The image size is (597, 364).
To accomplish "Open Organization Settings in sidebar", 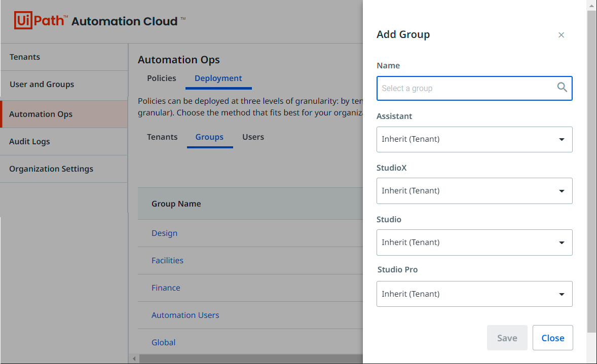I will coord(64,169).
